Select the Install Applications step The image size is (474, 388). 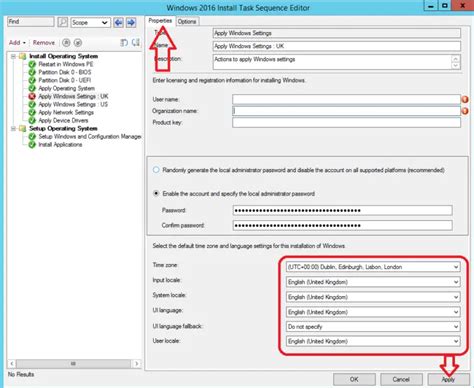click(x=60, y=145)
